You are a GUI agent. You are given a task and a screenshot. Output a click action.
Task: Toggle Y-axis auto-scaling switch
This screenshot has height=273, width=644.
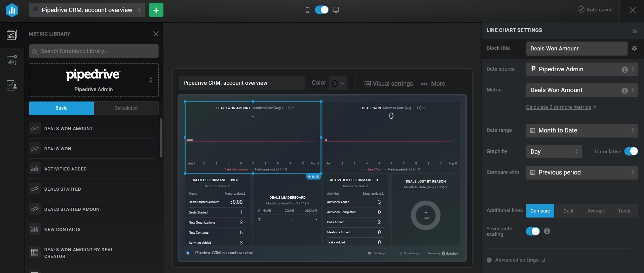tap(533, 231)
